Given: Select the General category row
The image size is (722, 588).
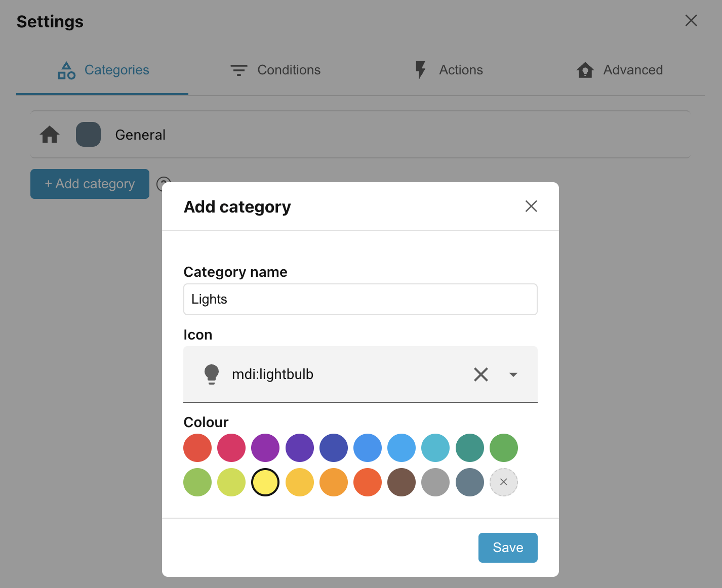Looking at the screenshot, I should click(360, 135).
